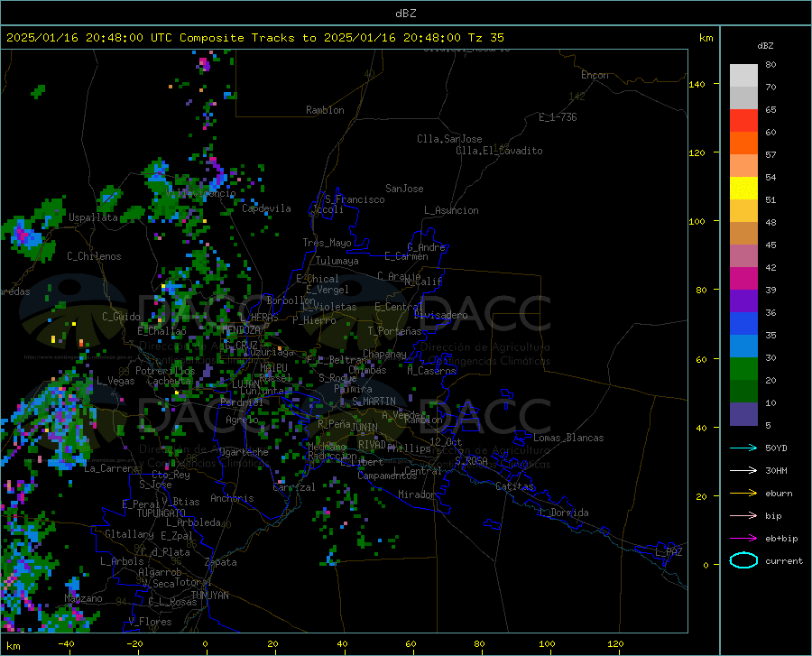Image resolution: width=812 pixels, height=656 pixels.
Task: Click the 140 km mark on vertical axis
Action: point(697,84)
